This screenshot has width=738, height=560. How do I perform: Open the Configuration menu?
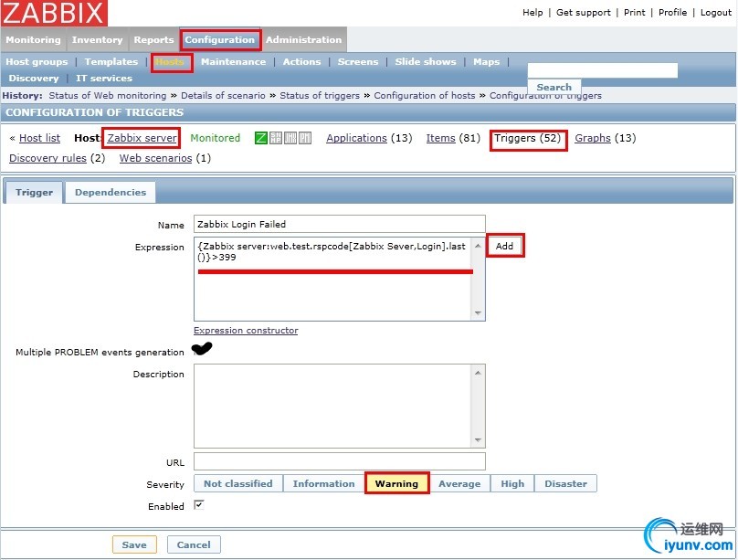click(x=220, y=40)
